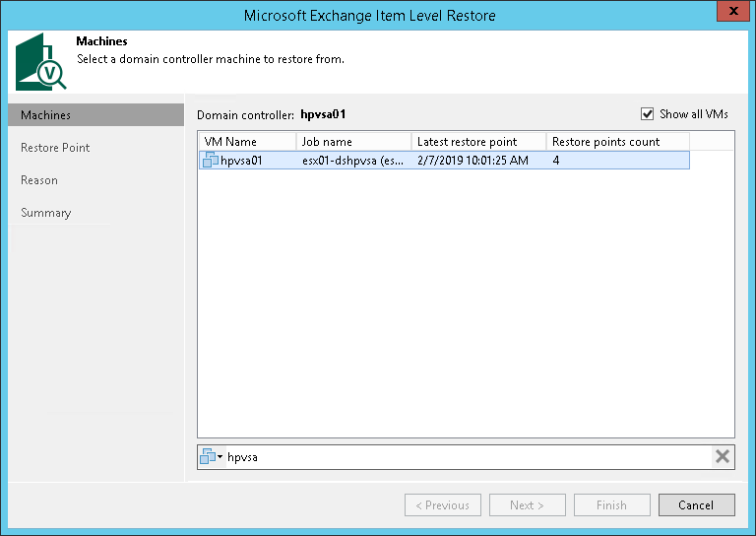Select the hpvsa01 VM name cell

241,161
